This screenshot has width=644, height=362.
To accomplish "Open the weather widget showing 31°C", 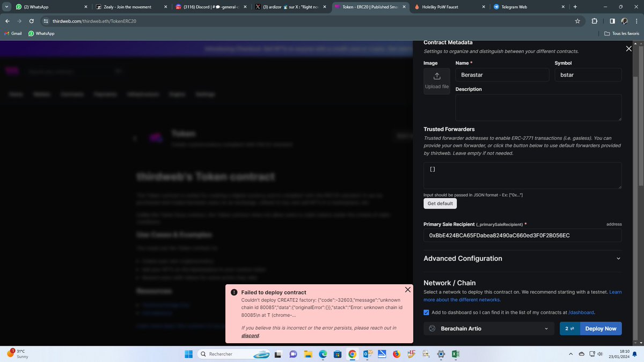I will tap(17, 353).
